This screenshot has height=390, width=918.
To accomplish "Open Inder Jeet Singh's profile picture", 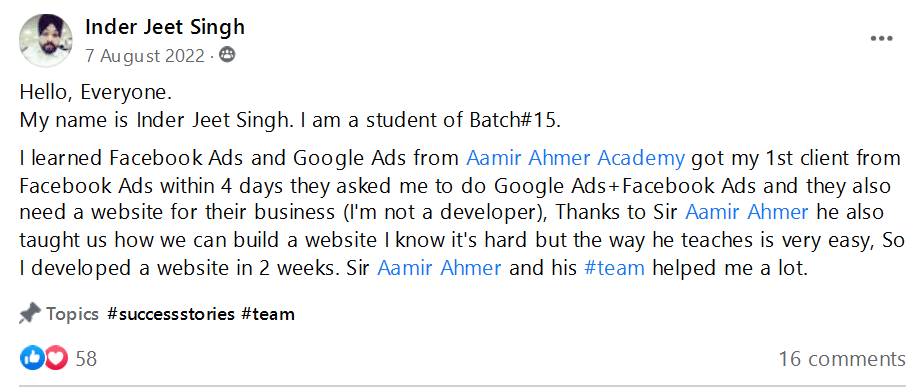I will pyautogui.click(x=46, y=40).
